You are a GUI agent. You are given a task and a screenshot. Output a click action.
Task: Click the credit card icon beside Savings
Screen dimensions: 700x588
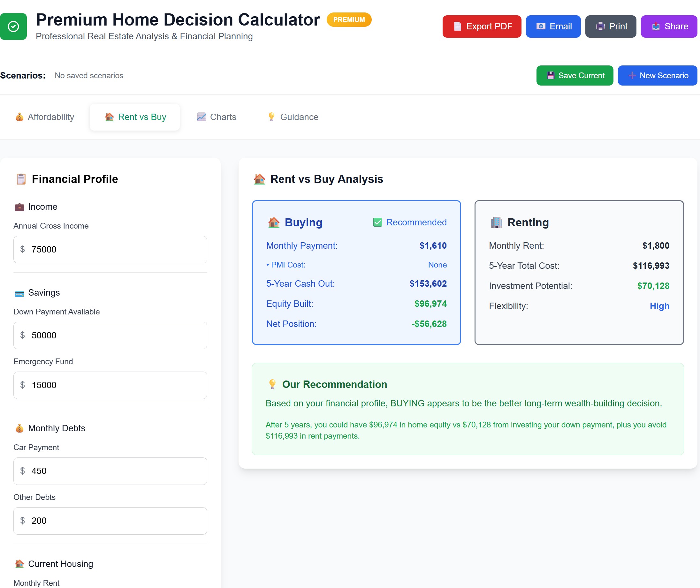pos(19,293)
